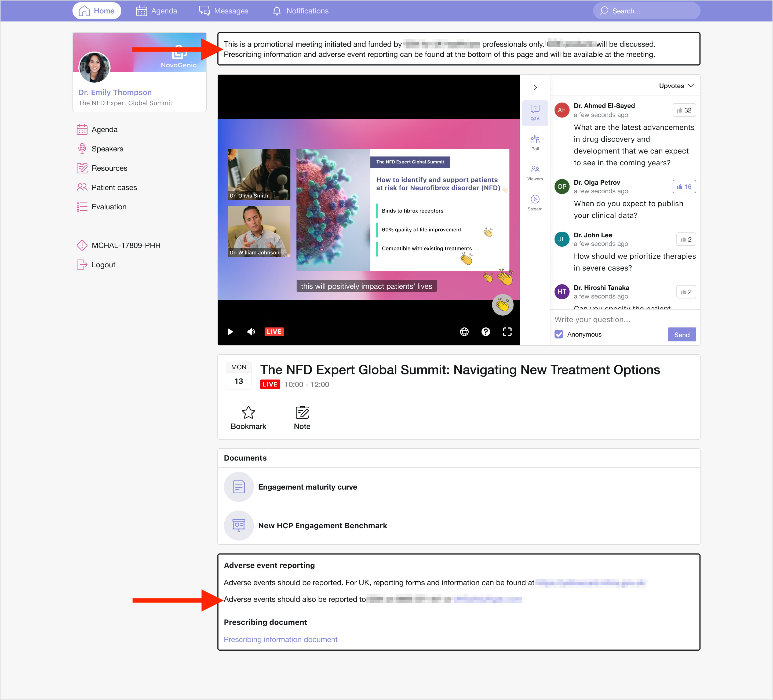Open Agenda in the left sidebar
The width and height of the screenshot is (773, 700).
click(x=97, y=130)
